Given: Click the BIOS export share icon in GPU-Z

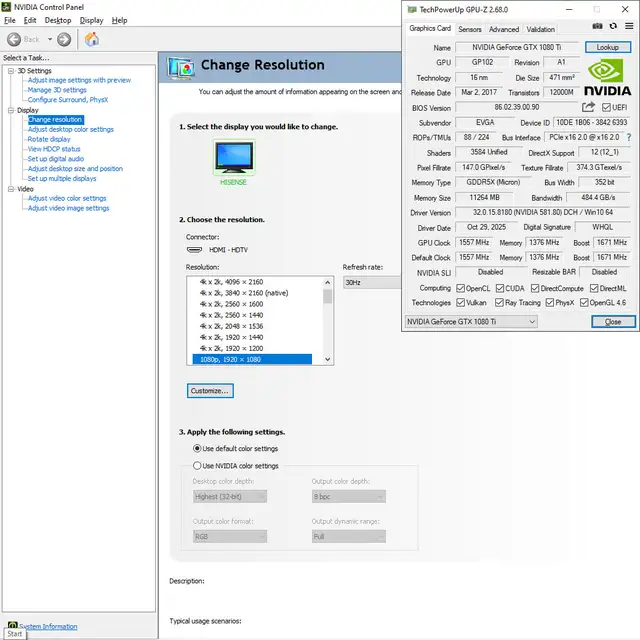Looking at the screenshot, I should 588,107.
